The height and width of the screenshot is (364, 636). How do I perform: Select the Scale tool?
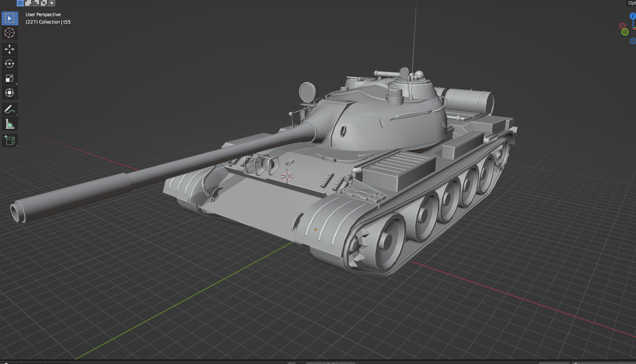pos(10,78)
